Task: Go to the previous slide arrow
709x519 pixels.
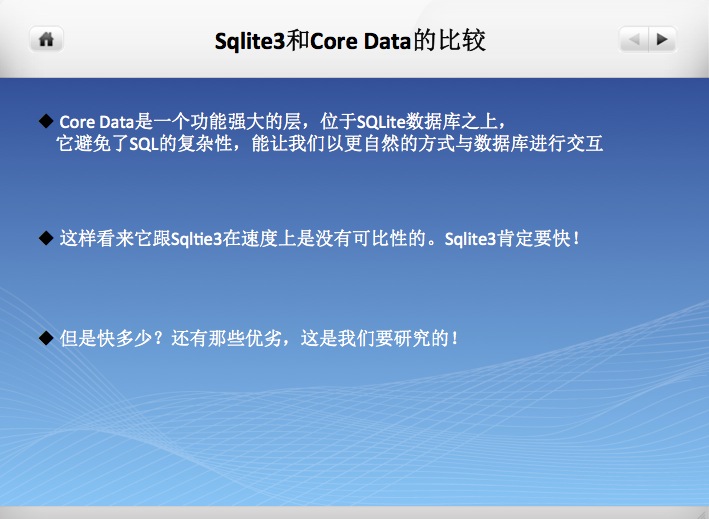Action: 633,39
